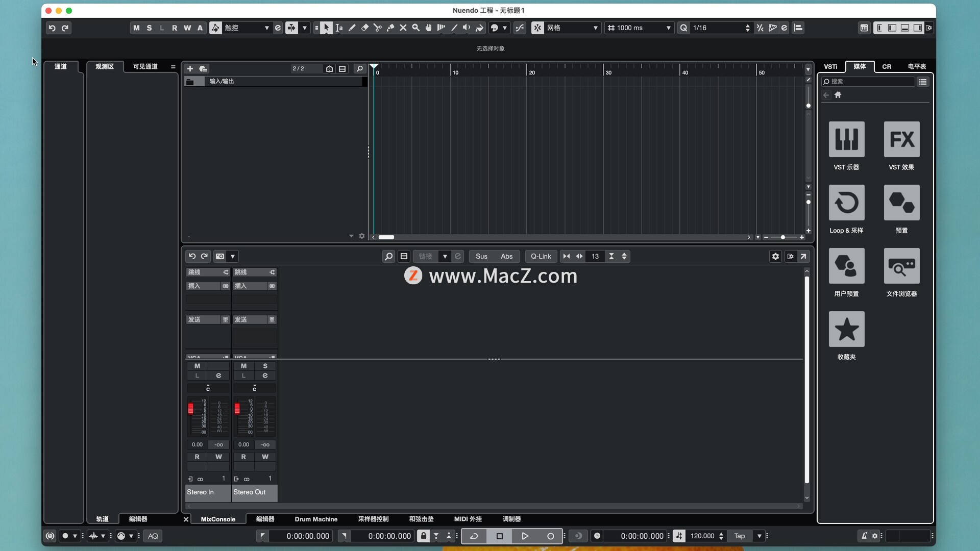This screenshot has height=551, width=980.
Task: Toggle global Mute M in top toolbar
Action: click(136, 28)
